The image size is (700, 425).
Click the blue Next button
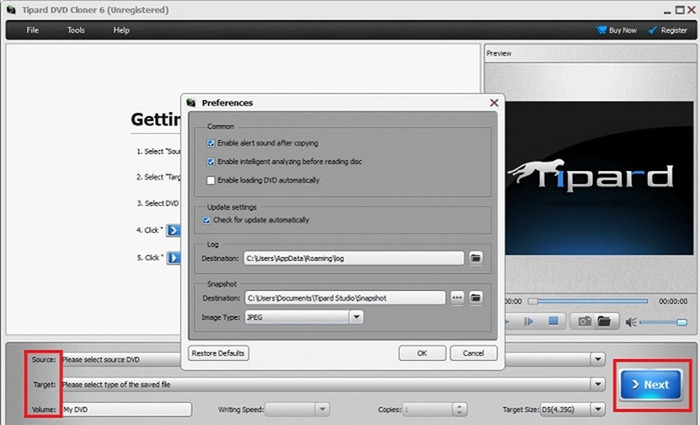(x=650, y=384)
